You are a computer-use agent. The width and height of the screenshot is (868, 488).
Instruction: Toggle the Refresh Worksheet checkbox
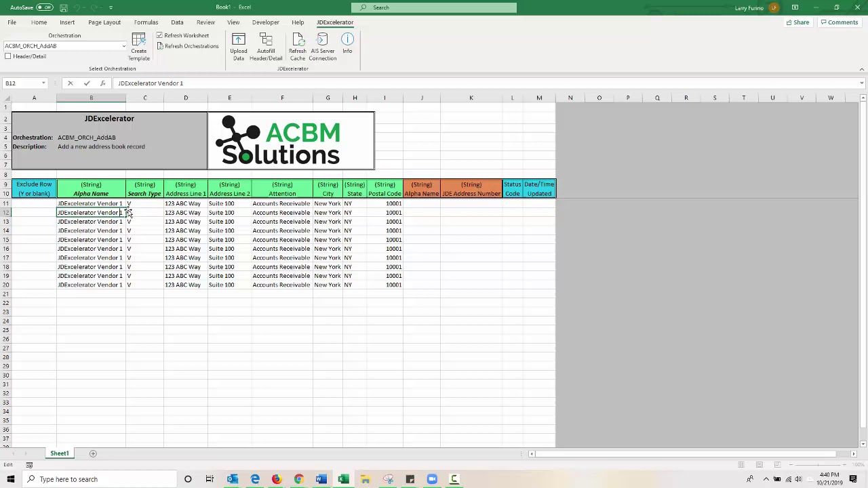pos(159,35)
